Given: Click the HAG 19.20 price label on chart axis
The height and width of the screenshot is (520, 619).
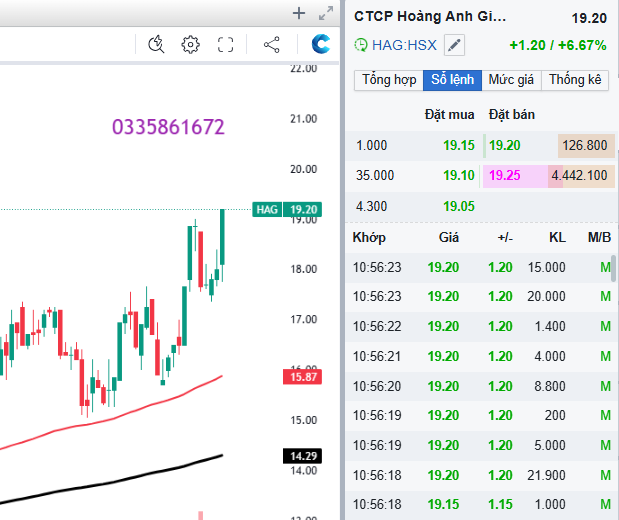Looking at the screenshot, I should point(287,209).
